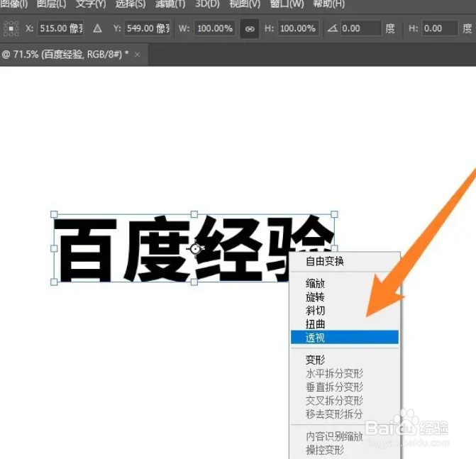Click the transform center reference point
476x459 pixels.
coord(195,249)
